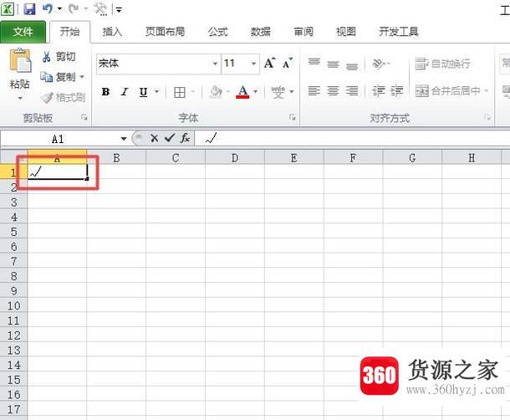Screen dimensions: 510x420
Task: Toggle Italic formatting
Action: click(125, 92)
